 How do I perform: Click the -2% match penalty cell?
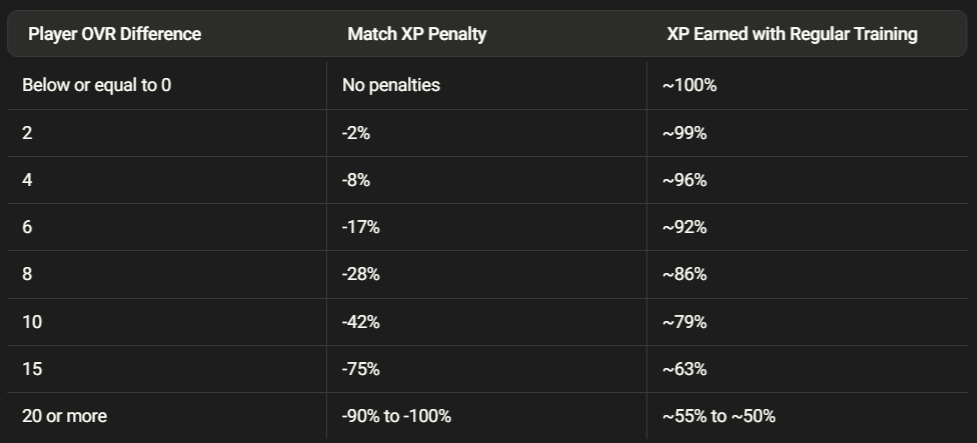356,133
